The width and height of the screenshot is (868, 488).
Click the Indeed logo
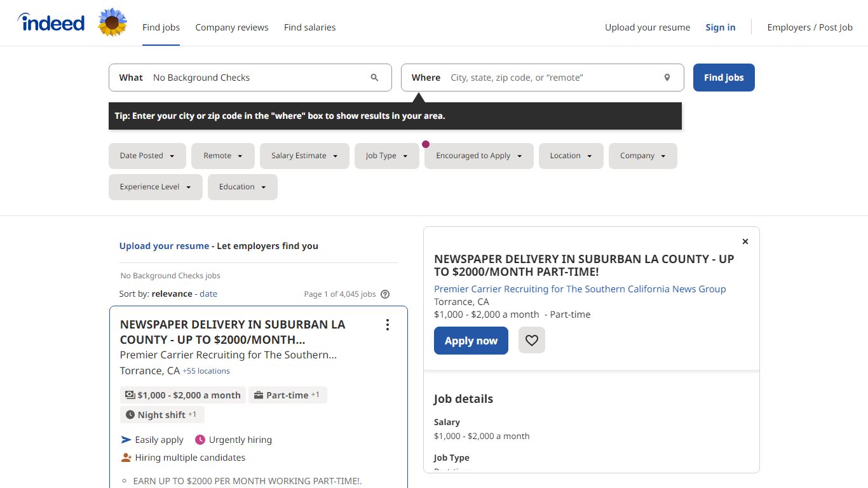(x=51, y=23)
